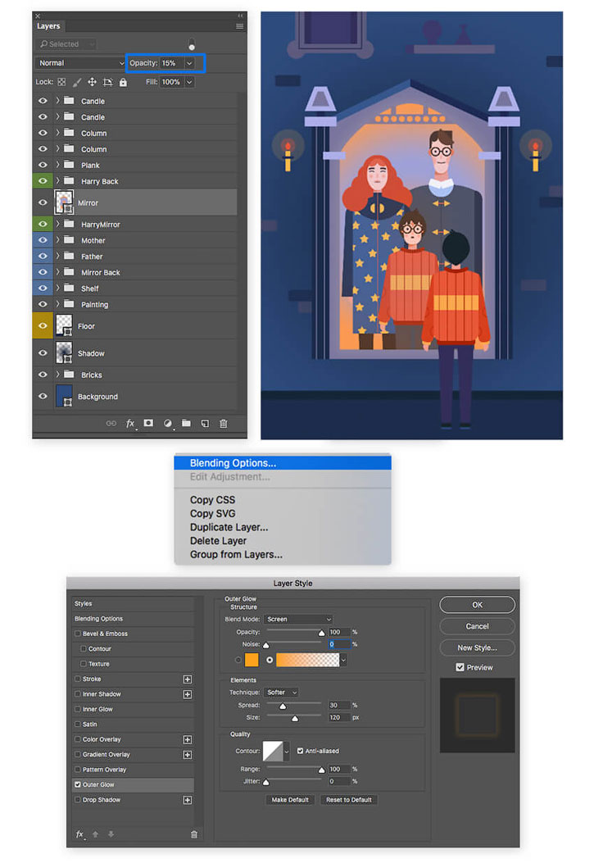This screenshot has height=868, width=594.
Task: Click the link layers icon in Layers panel
Action: click(111, 424)
